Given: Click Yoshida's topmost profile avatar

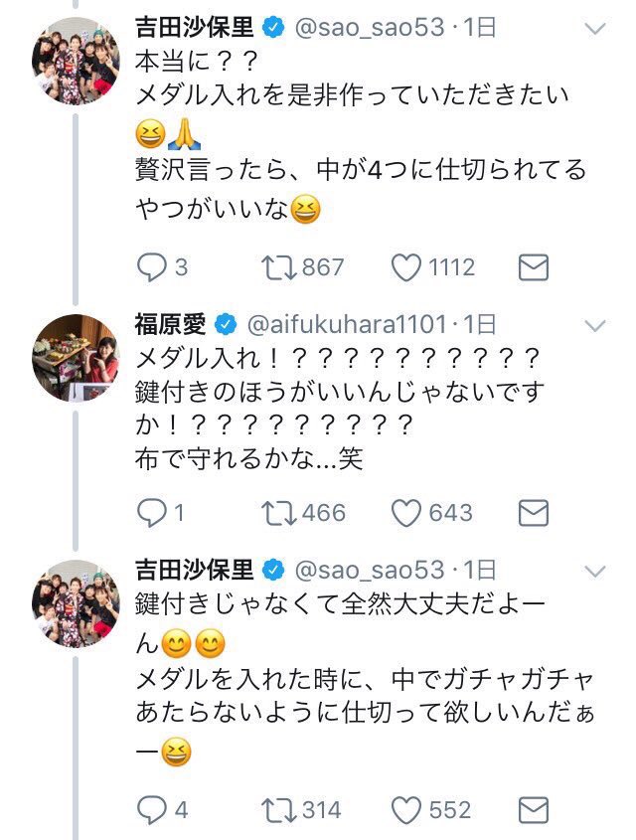Looking at the screenshot, I should [x=75, y=60].
